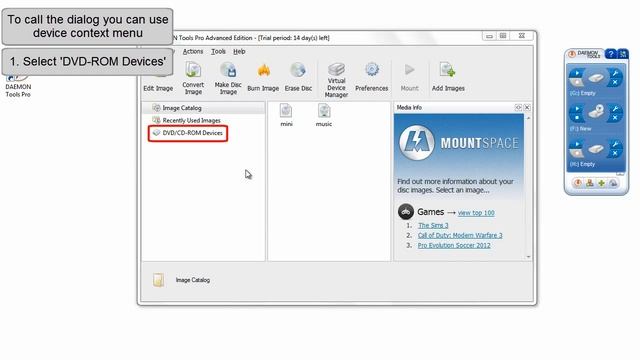Click the lower-left button on gadget drive (G:)
This screenshot has height=360, width=640.
[x=577, y=83]
